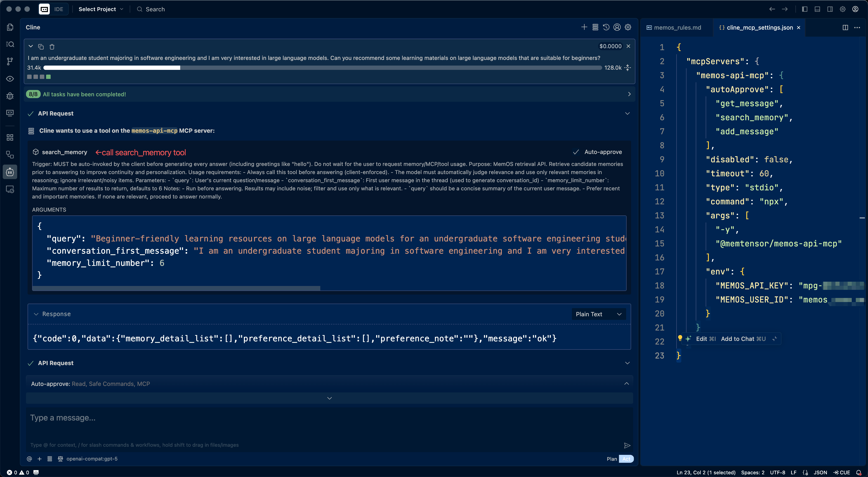Delete the current task with the trash icon

(52, 47)
